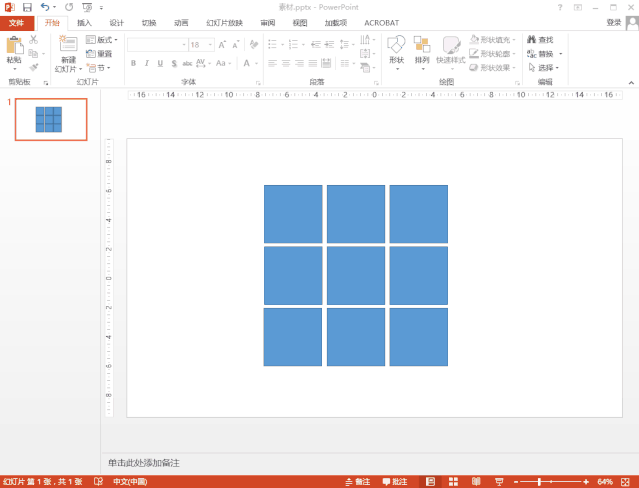Switch to Animations (动画) tab
This screenshot has height=488, width=639.
pyautogui.click(x=181, y=23)
